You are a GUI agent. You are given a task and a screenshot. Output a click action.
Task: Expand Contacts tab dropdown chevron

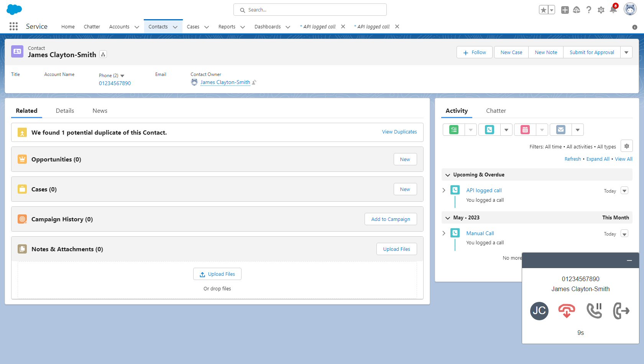click(x=175, y=27)
